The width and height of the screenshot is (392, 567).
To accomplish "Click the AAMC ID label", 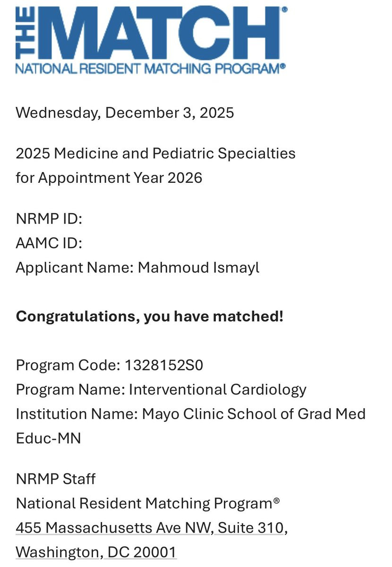I will coord(49,243).
